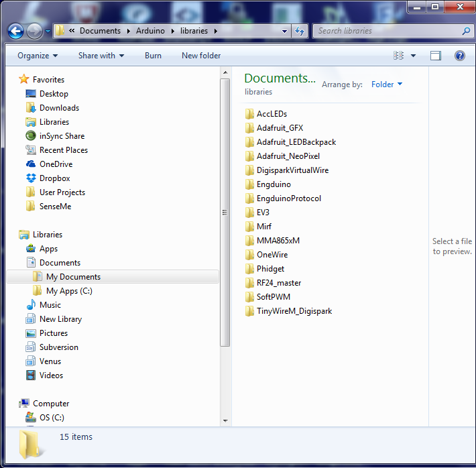Select the New Library icon
This screenshot has height=468, width=476.
[31, 319]
